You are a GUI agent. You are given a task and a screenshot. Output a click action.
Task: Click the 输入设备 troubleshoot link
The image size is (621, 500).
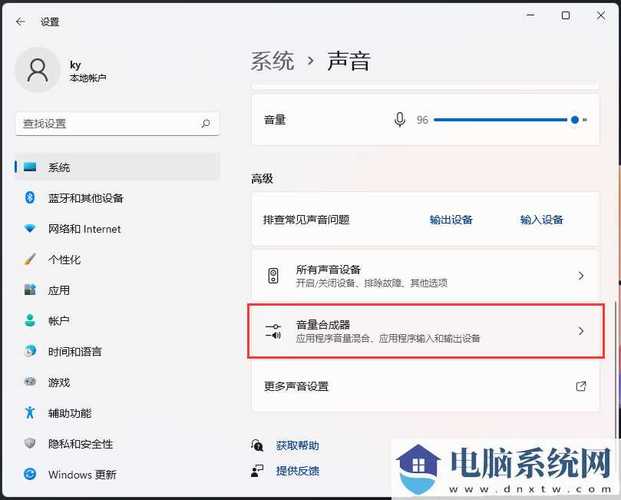coord(541,220)
